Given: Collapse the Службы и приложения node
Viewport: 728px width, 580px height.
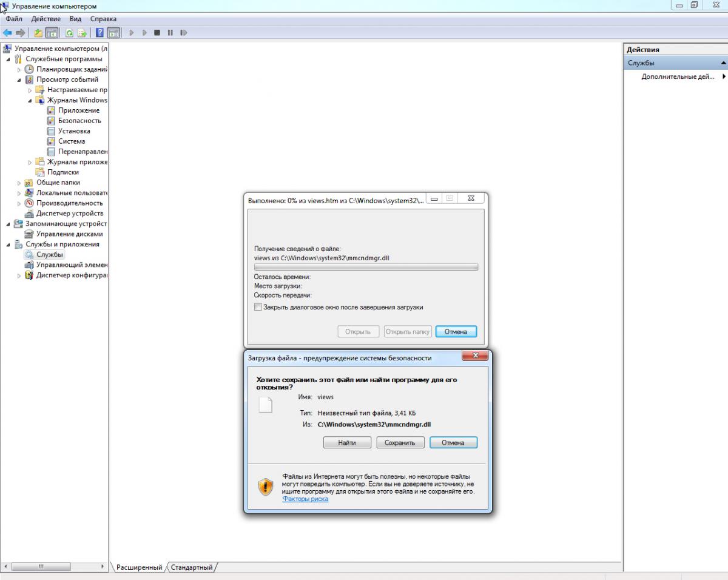Looking at the screenshot, I should 8,244.
